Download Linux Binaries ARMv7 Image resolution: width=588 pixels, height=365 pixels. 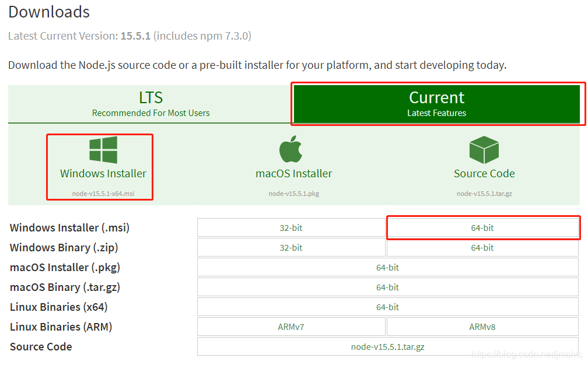[x=291, y=327]
